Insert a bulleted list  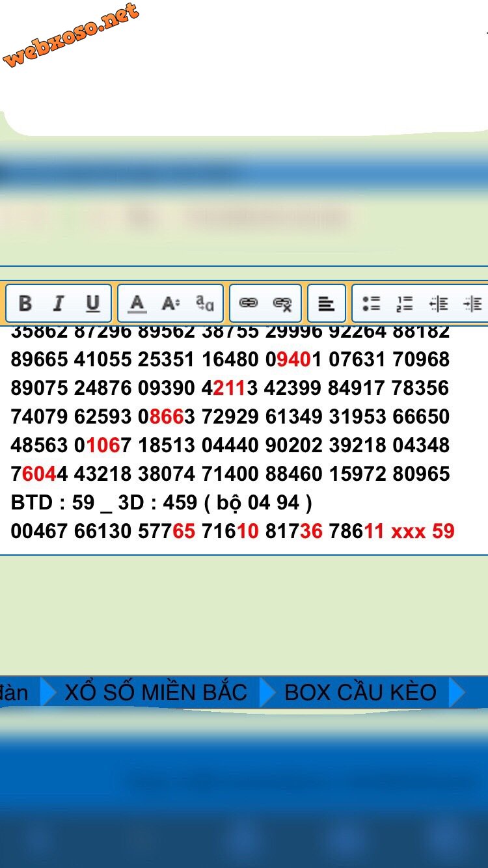tap(371, 303)
